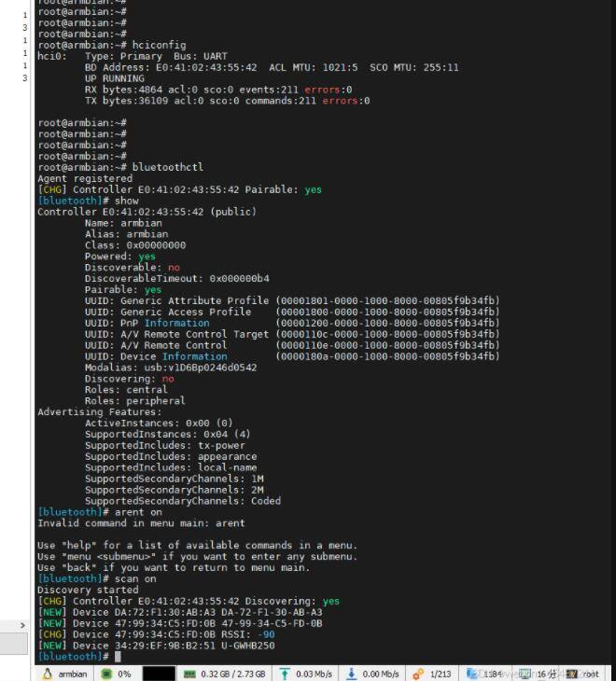Screen dimensions: 616x681
Task: Click 'Name: armbian' line
Action: coord(123,223)
